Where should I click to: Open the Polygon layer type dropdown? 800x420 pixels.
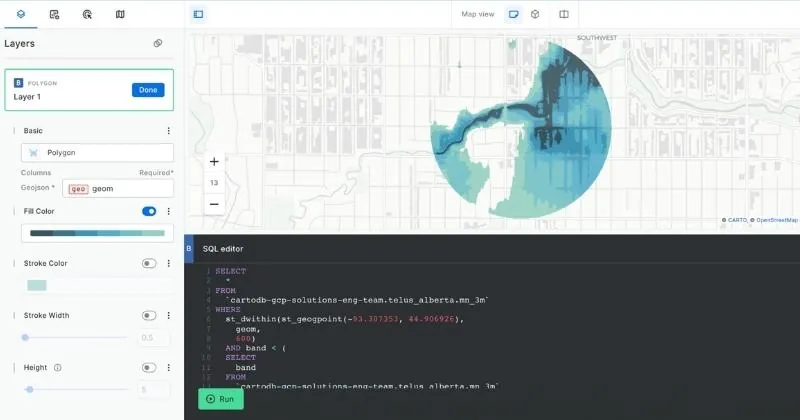point(97,153)
